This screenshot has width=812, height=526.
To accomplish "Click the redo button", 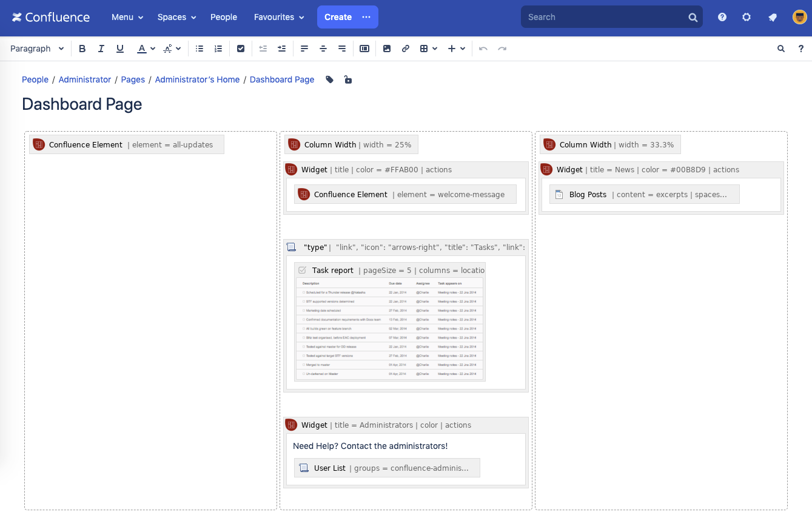I will (x=502, y=49).
